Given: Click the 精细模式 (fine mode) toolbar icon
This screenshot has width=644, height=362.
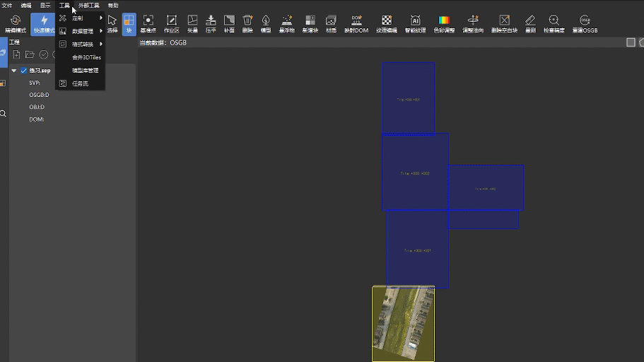Looking at the screenshot, I should [14, 23].
